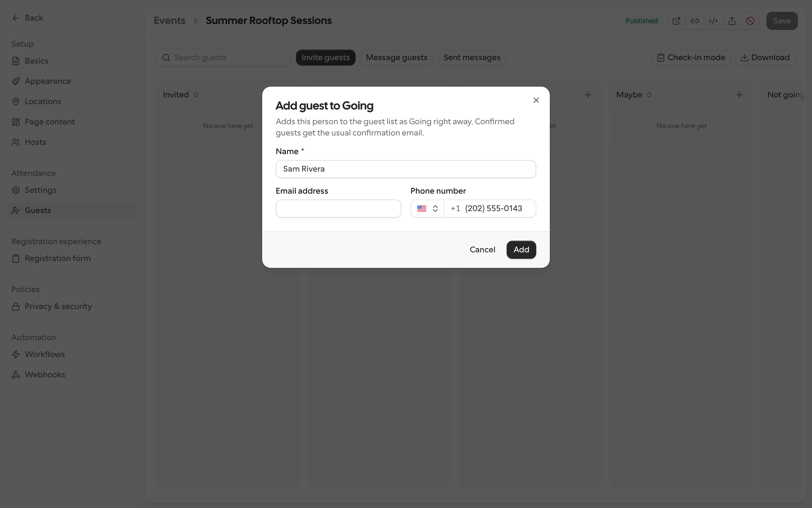Click the Save button

[782, 21]
